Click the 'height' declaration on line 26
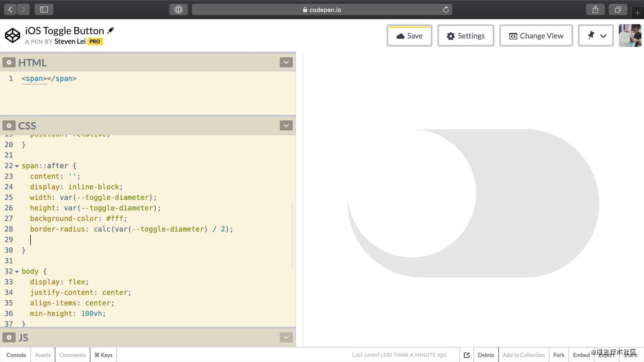Screen dimensions: 644x362 click(x=95, y=208)
